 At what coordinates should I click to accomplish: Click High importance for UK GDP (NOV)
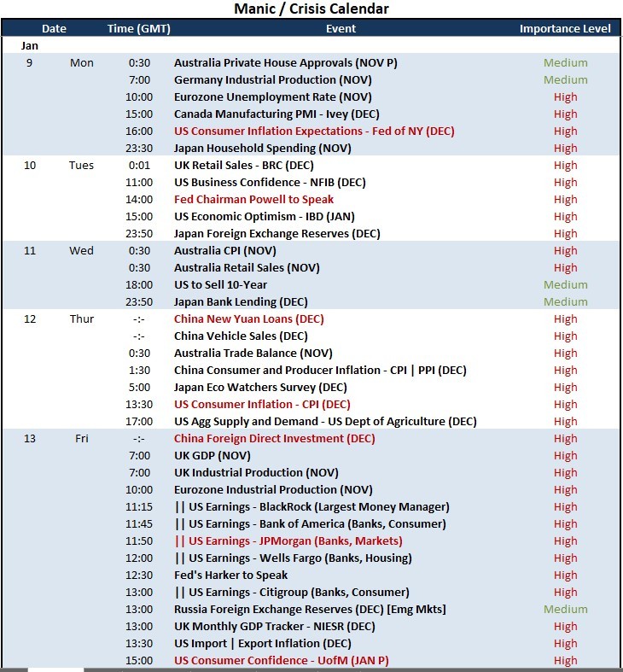[x=565, y=456]
